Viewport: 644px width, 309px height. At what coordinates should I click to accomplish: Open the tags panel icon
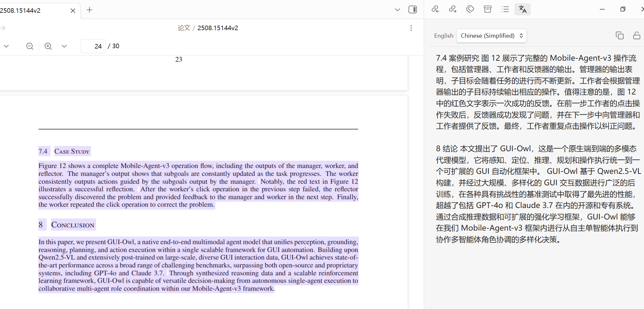pos(470,9)
